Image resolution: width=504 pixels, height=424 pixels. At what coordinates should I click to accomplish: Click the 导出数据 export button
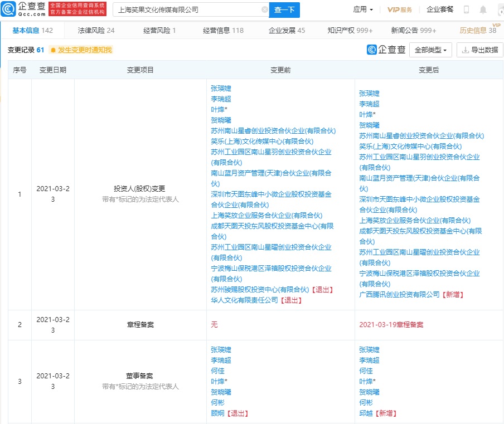[x=479, y=50]
